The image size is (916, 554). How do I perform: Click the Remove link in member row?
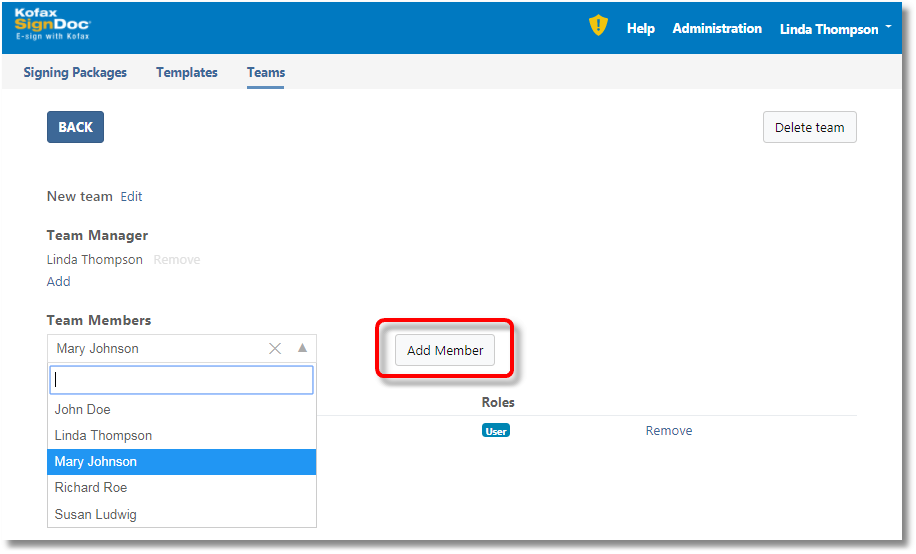(668, 431)
